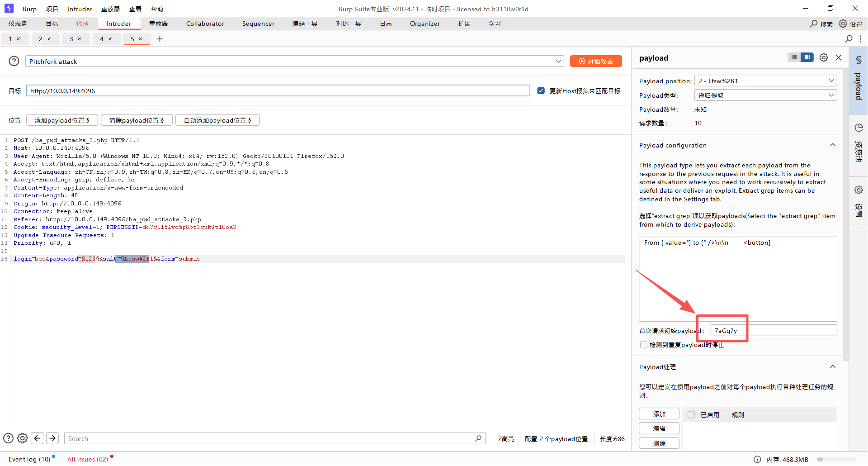This screenshot has width=868, height=466.
Task: Click 自动添加payload位置 § button
Action: click(217, 120)
